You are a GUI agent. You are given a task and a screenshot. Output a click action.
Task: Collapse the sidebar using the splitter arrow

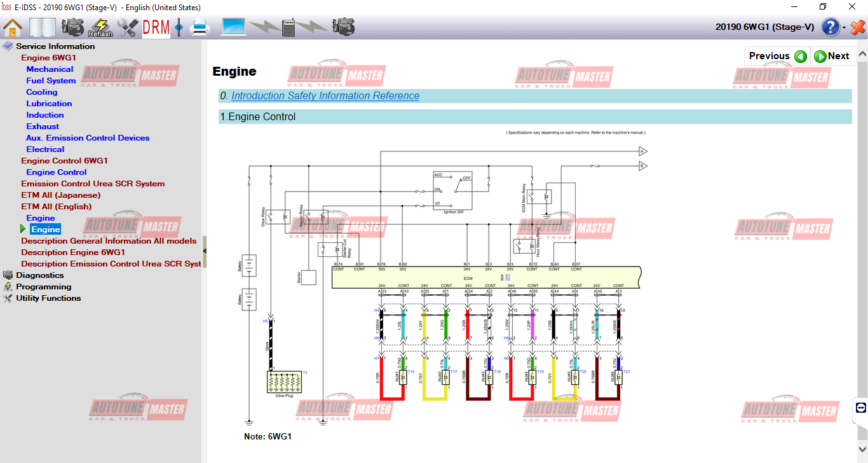point(205,251)
